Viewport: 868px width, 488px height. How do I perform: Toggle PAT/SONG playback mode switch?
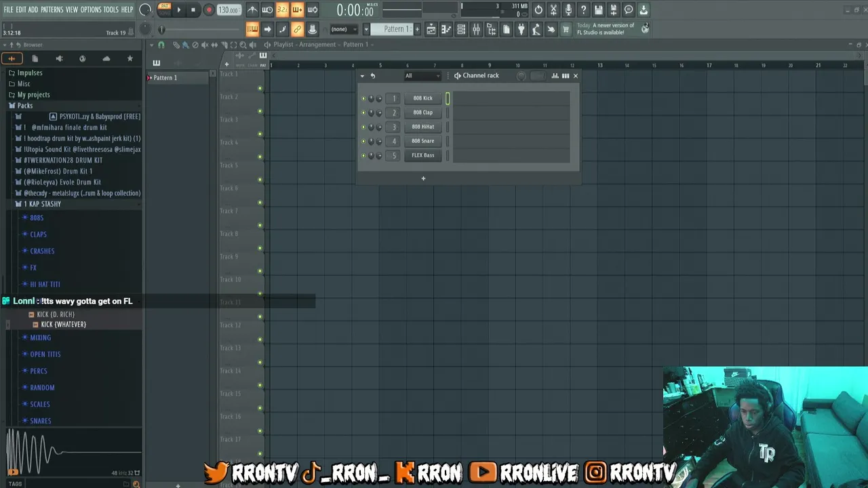(x=164, y=9)
